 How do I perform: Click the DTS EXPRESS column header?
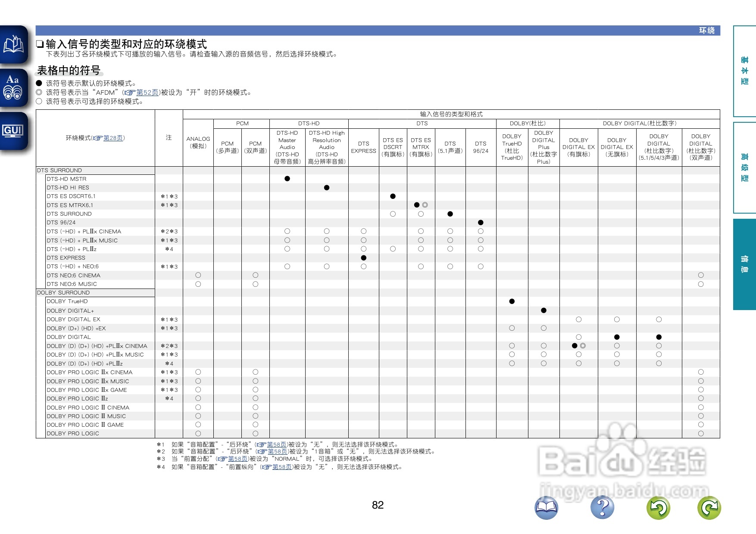tap(364, 147)
